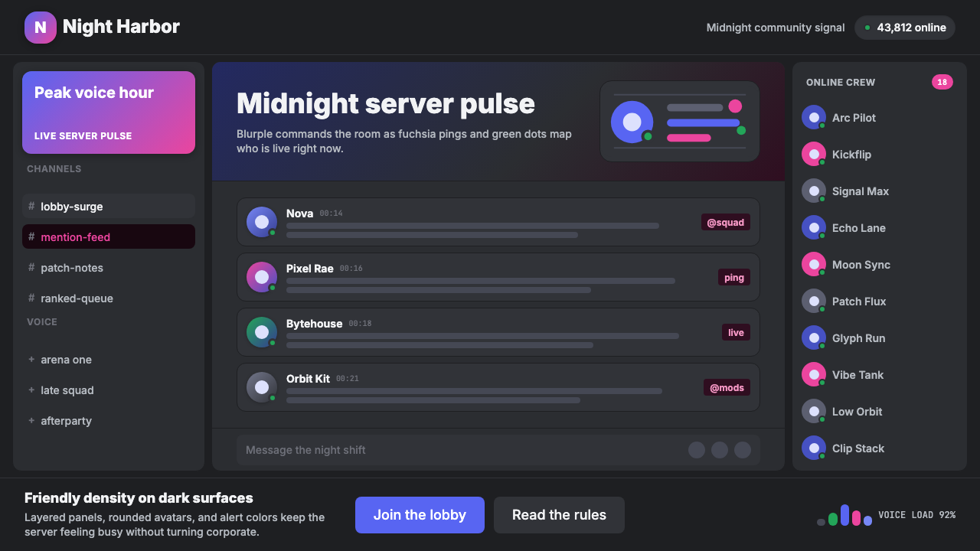
Task: Click the Orbit Kit username
Action: point(308,379)
